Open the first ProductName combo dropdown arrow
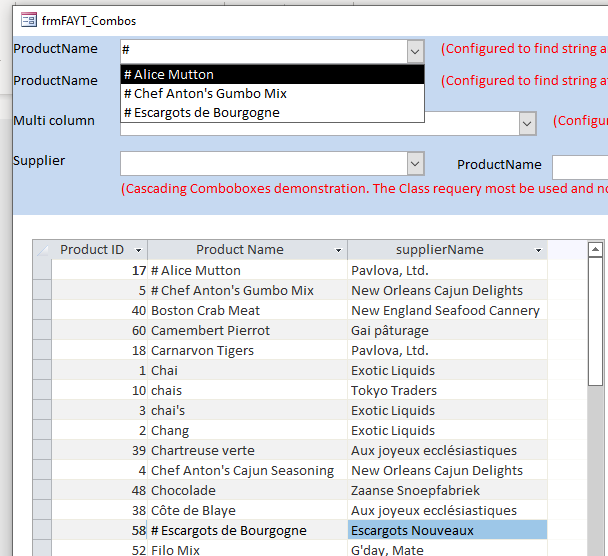Viewport: 608px width, 556px height. pyautogui.click(x=415, y=51)
